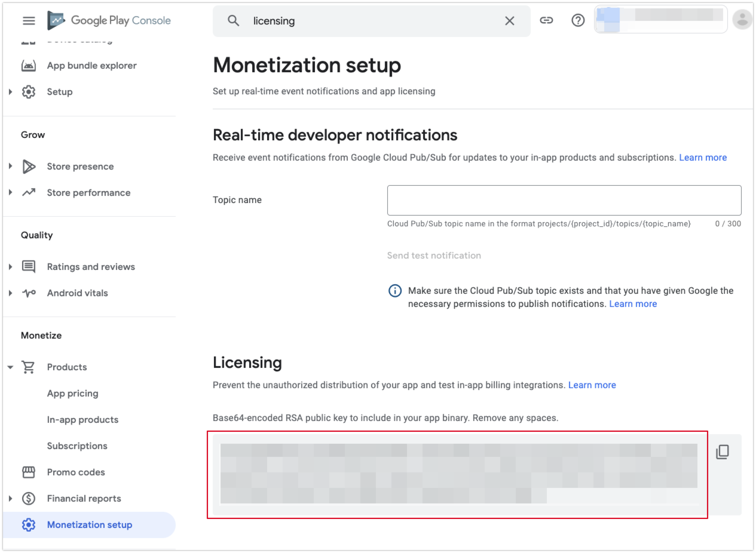Viewport: 756px width, 553px height.
Task: Copy page link with chain icon
Action: (x=546, y=20)
